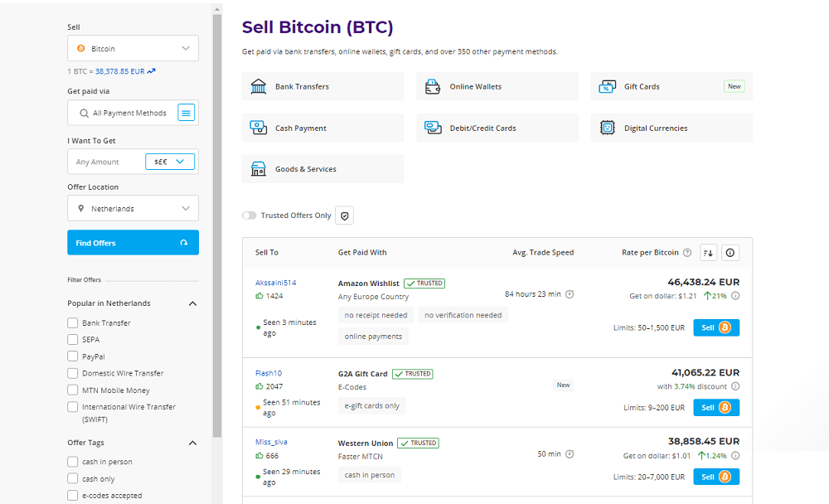Check the PayPal filter
Screen dimensions: 829x504
(x=72, y=356)
